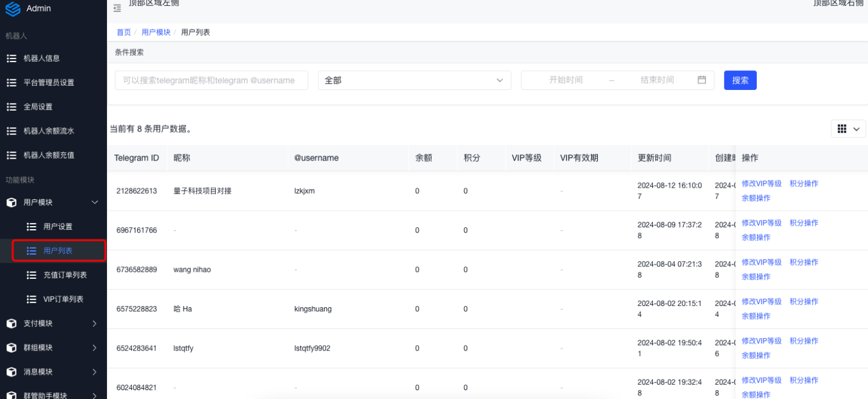Go to VIP订单列表 page

pyautogui.click(x=63, y=300)
